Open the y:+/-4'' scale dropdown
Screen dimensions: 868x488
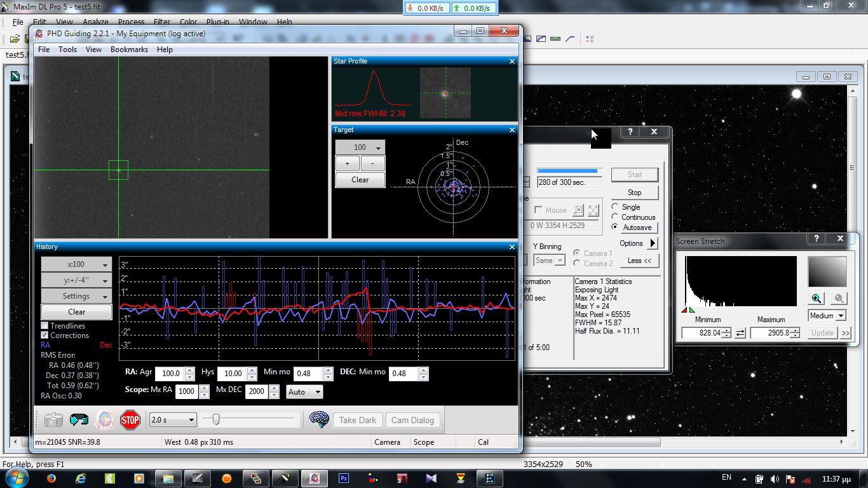coord(76,280)
